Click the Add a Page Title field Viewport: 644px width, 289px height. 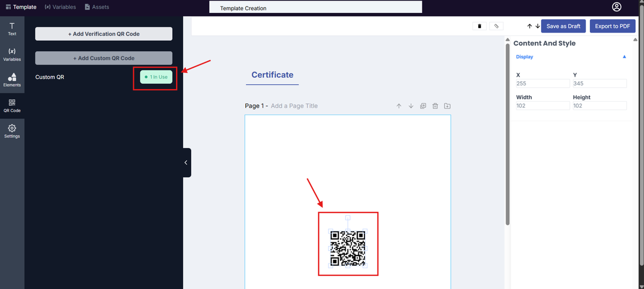point(294,106)
